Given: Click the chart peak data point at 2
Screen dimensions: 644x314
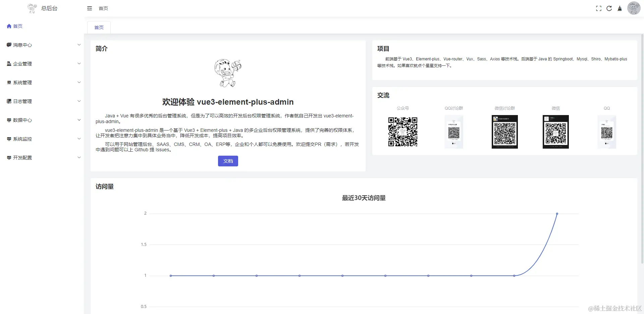Looking at the screenshot, I should tap(557, 214).
